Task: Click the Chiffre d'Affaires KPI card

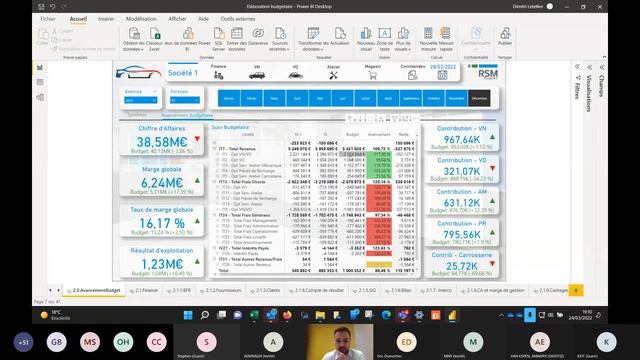Action: 162,139
